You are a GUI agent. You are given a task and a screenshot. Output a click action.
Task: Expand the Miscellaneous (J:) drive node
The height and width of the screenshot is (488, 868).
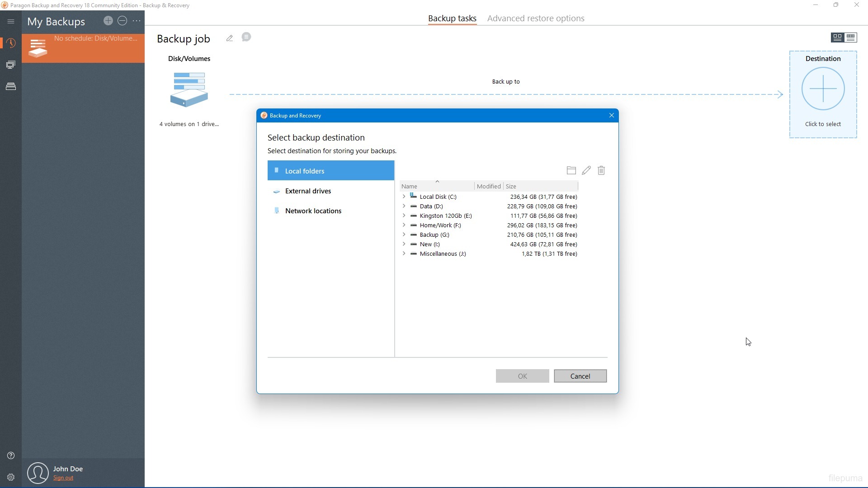(x=404, y=253)
